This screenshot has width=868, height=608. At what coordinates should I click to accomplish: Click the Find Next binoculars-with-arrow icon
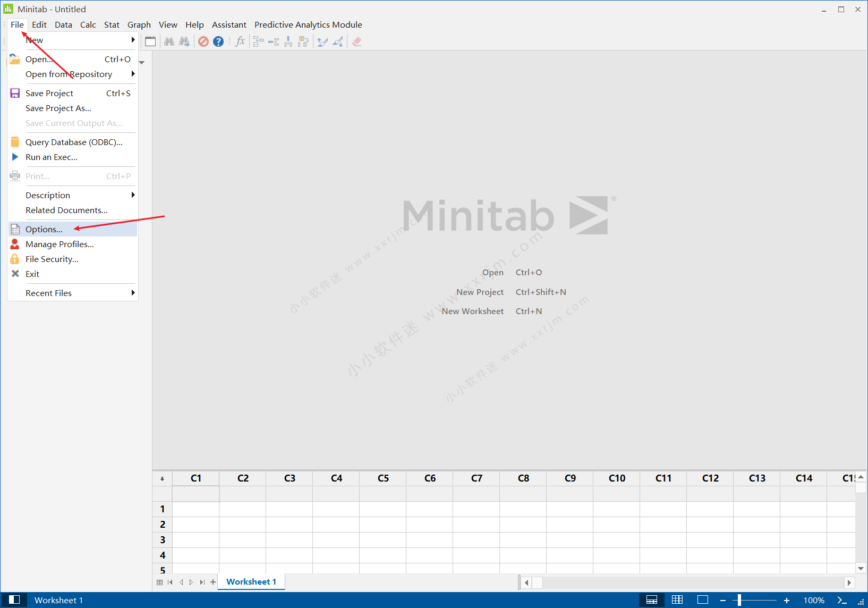coord(184,41)
